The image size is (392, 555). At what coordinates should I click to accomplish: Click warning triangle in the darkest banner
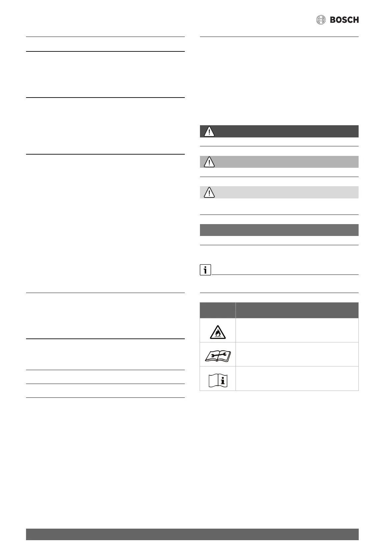click(x=209, y=131)
